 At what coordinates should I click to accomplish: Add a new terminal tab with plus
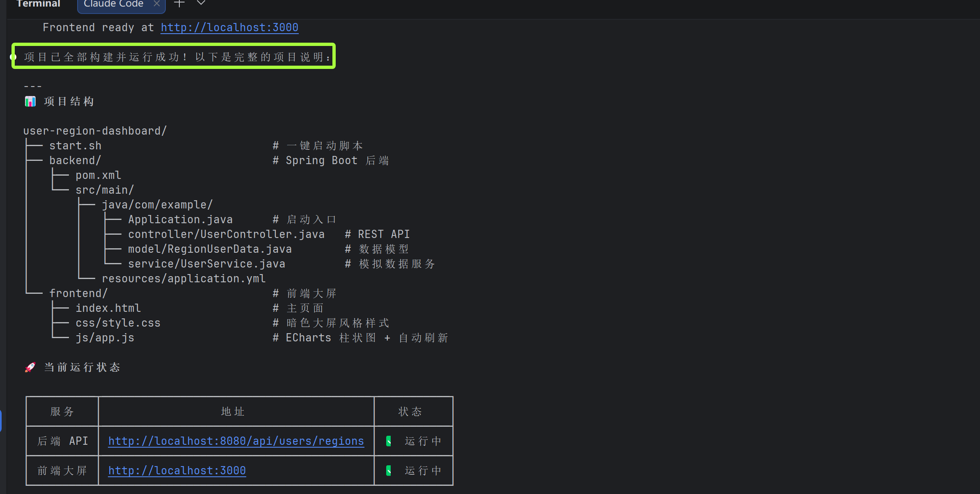pyautogui.click(x=179, y=4)
